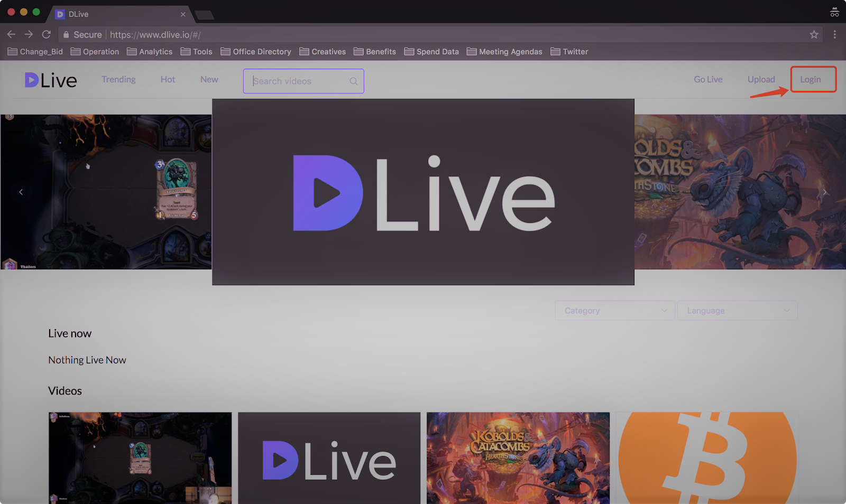The image size is (846, 504).
Task: Expand the Language dropdown
Action: (738, 311)
